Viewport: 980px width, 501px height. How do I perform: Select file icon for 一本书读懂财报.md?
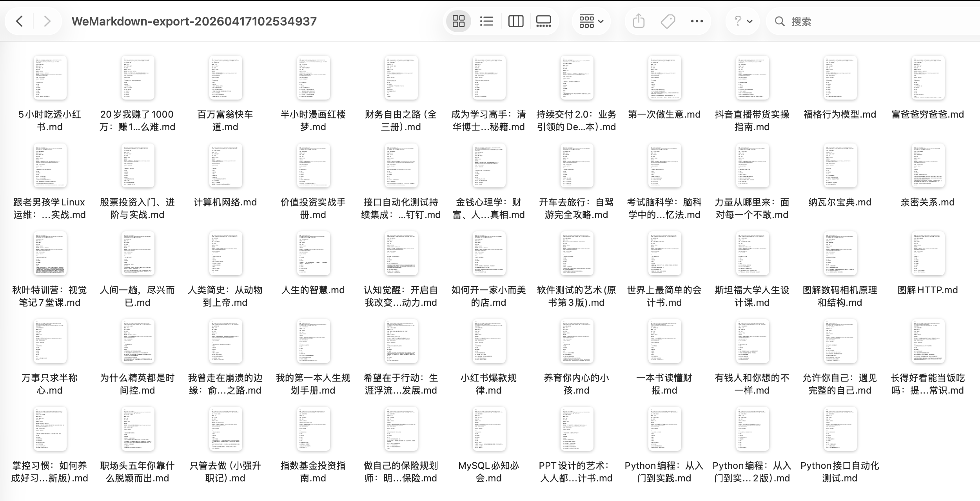click(x=664, y=341)
